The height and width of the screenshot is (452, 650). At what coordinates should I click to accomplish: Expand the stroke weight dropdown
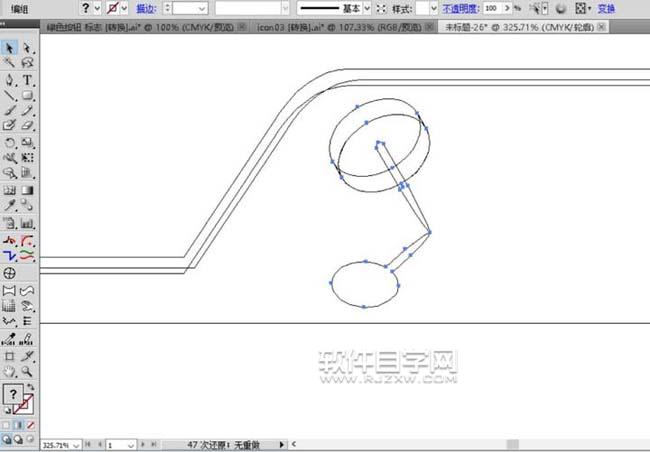202,8
